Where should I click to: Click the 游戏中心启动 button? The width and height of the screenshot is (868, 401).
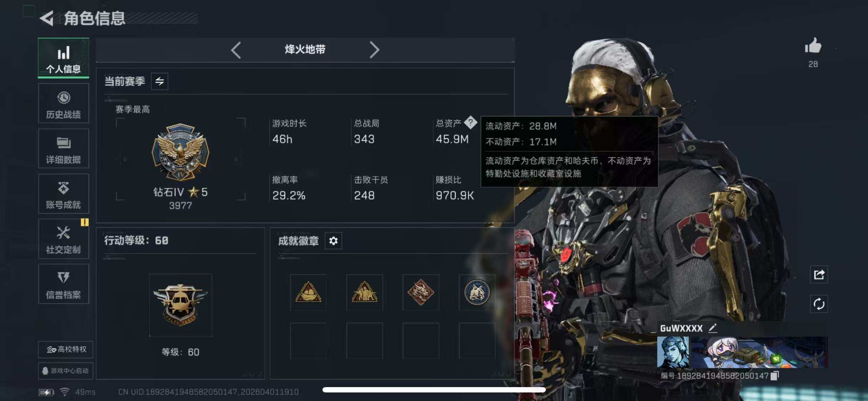pyautogui.click(x=66, y=371)
